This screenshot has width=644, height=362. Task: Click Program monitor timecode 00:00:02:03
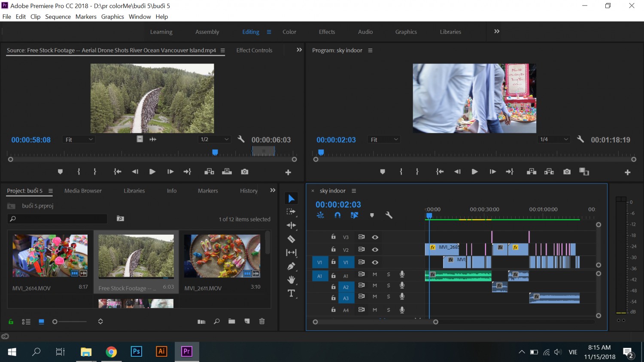pos(336,140)
